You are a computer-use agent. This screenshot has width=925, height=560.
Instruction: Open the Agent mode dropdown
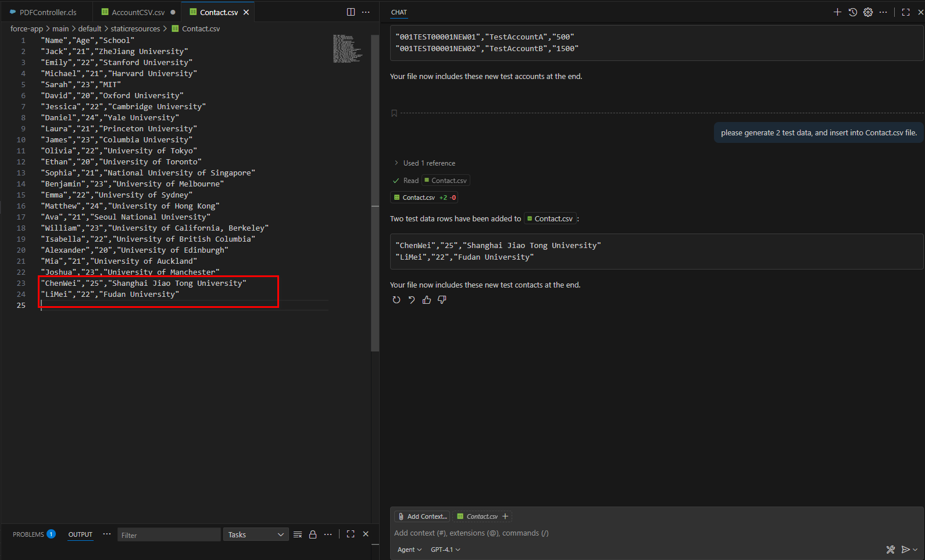[x=409, y=550]
